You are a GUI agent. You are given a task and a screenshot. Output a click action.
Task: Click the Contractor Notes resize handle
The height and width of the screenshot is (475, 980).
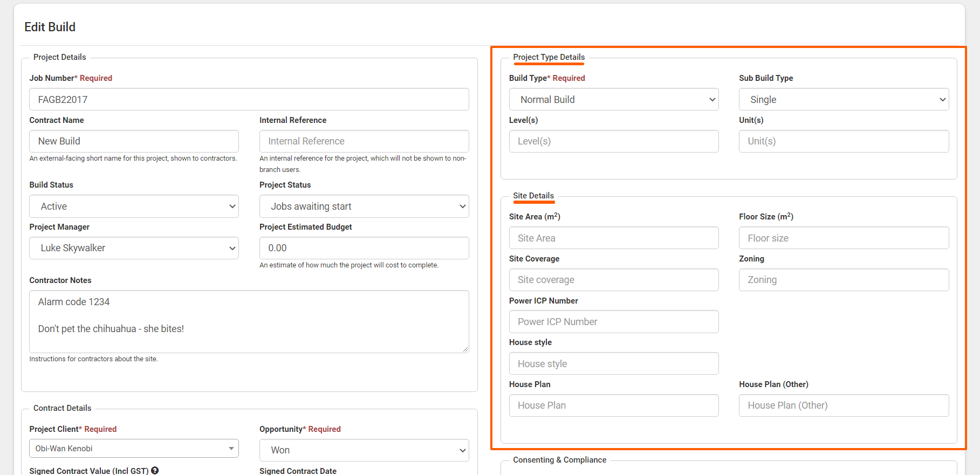point(465,349)
